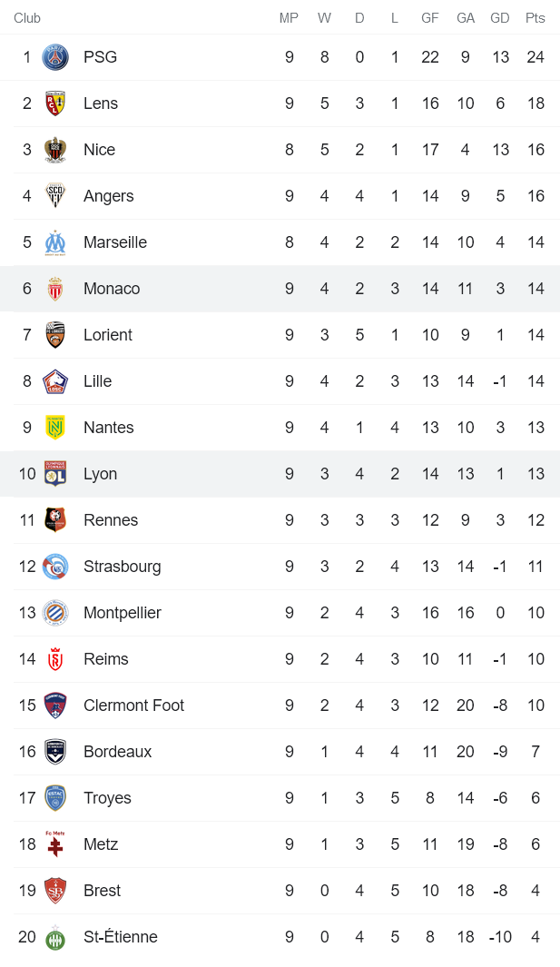Screen dimensions: 560x967
Task: Select the Nice team crest
Action: pos(55,150)
